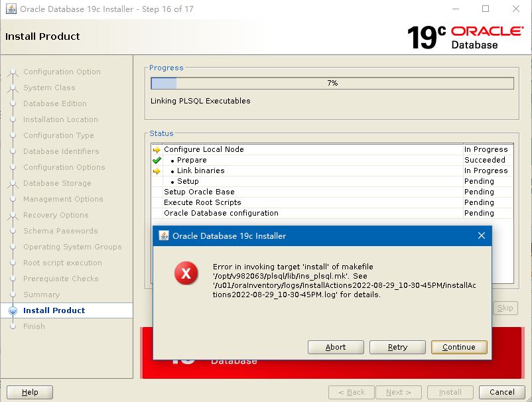
Task: Click the green checkmark beside Prepare
Action: pyautogui.click(x=157, y=160)
